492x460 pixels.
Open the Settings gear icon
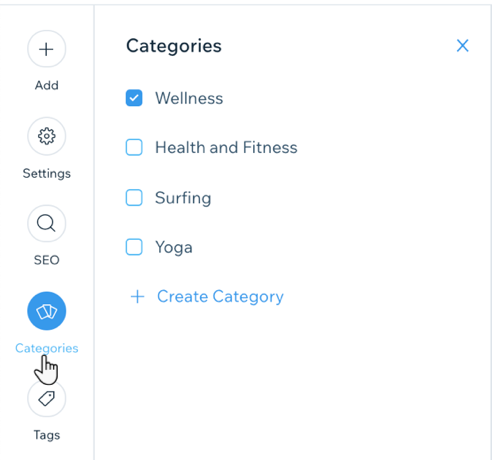pyautogui.click(x=46, y=136)
